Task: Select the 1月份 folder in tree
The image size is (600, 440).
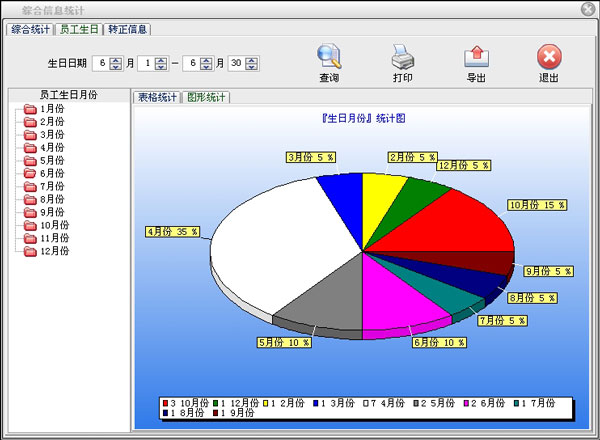Action: coord(30,108)
